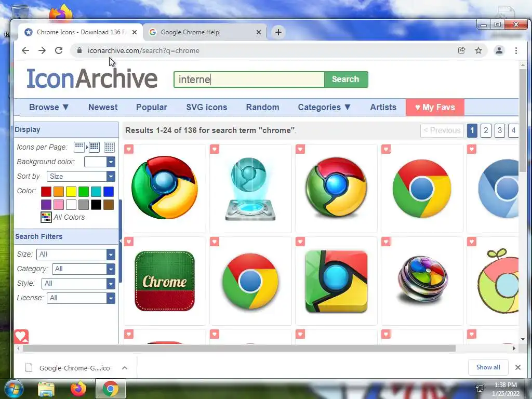The height and width of the screenshot is (399, 532).
Task: Expand the Categories menu
Action: [x=324, y=107]
